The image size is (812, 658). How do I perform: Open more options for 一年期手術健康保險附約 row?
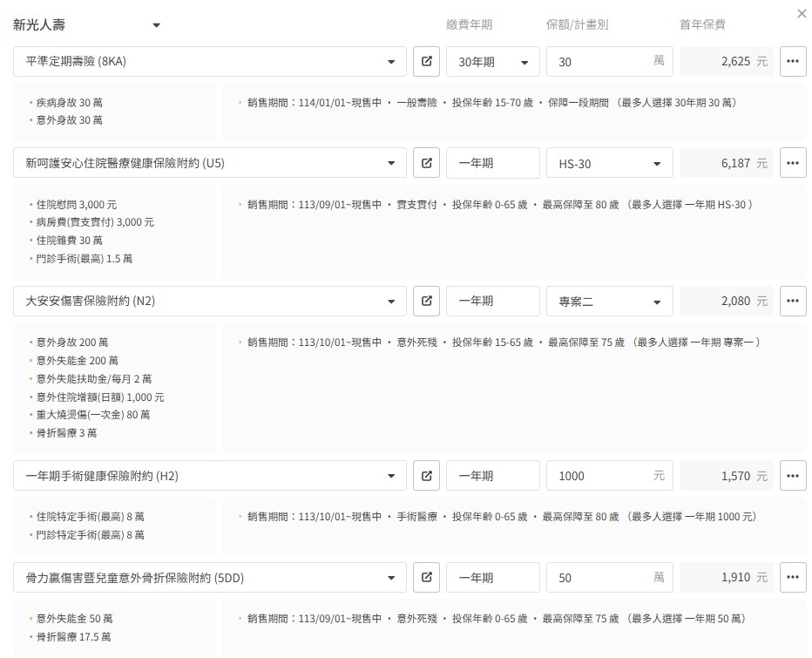(792, 476)
